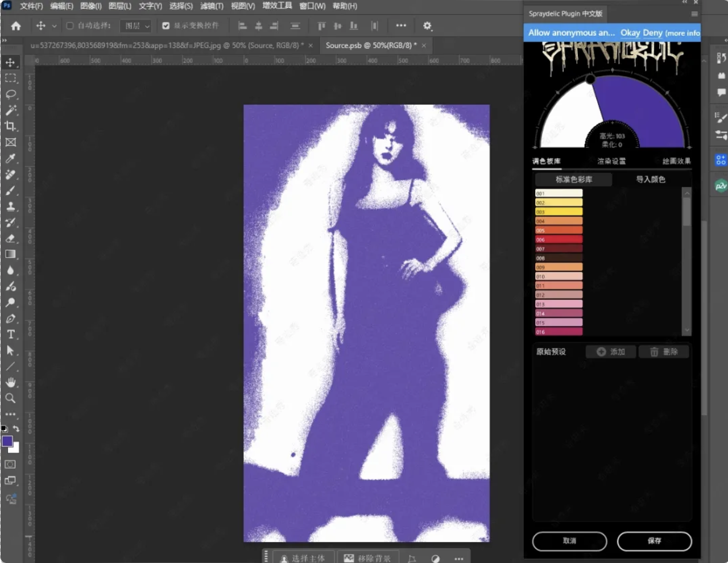
Task: Click the 选择主体 button
Action: pyautogui.click(x=303, y=558)
